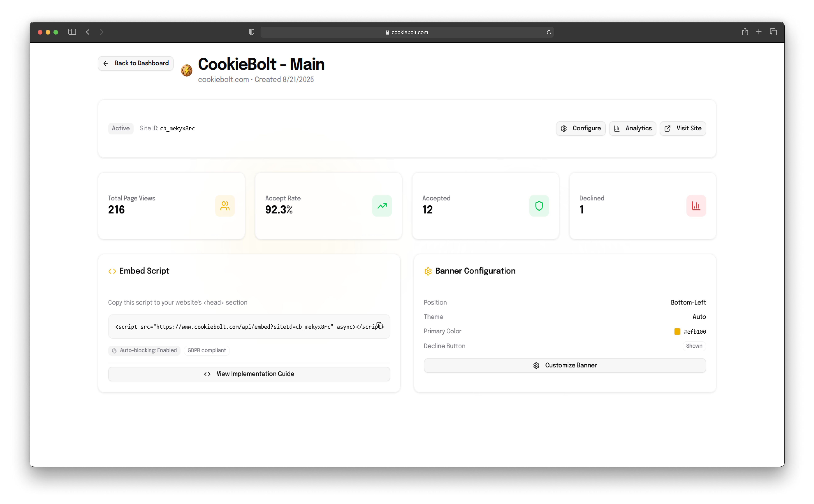Click the Banner Configuration section title
The width and height of the screenshot is (814, 504).
475,271
